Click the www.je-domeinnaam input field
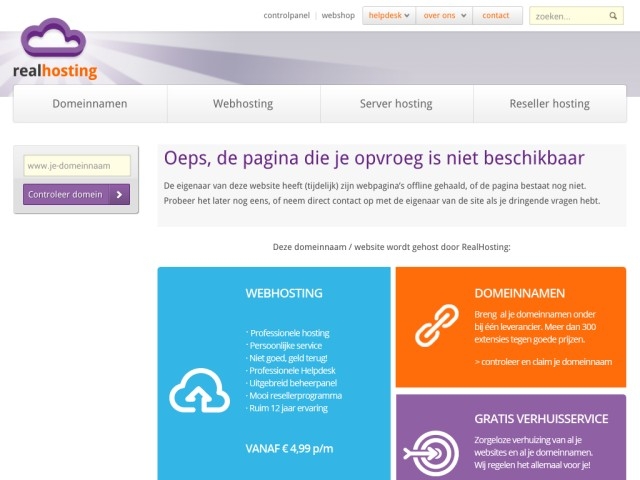 click(x=77, y=166)
